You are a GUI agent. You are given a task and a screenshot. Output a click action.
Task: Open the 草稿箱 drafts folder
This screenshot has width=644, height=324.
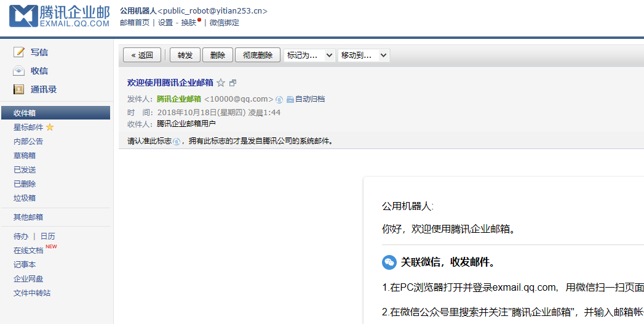tap(25, 156)
